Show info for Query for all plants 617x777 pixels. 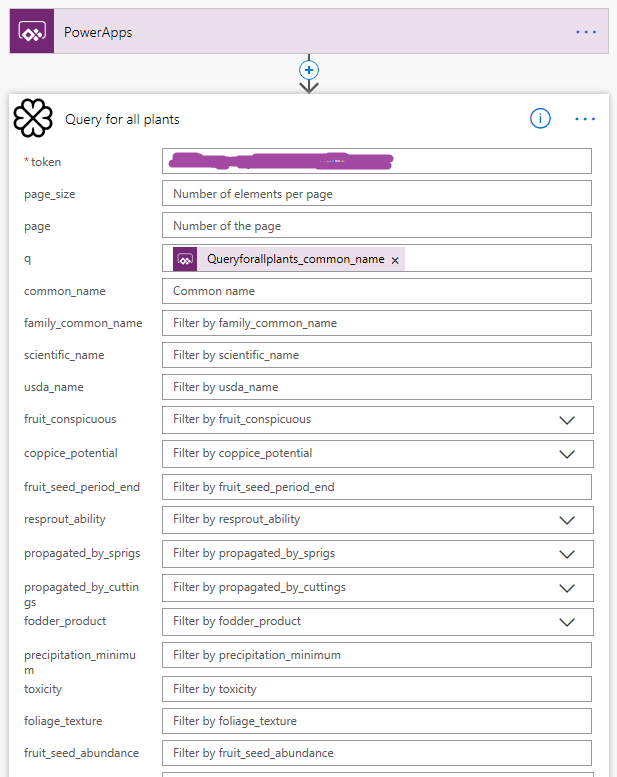(x=540, y=119)
